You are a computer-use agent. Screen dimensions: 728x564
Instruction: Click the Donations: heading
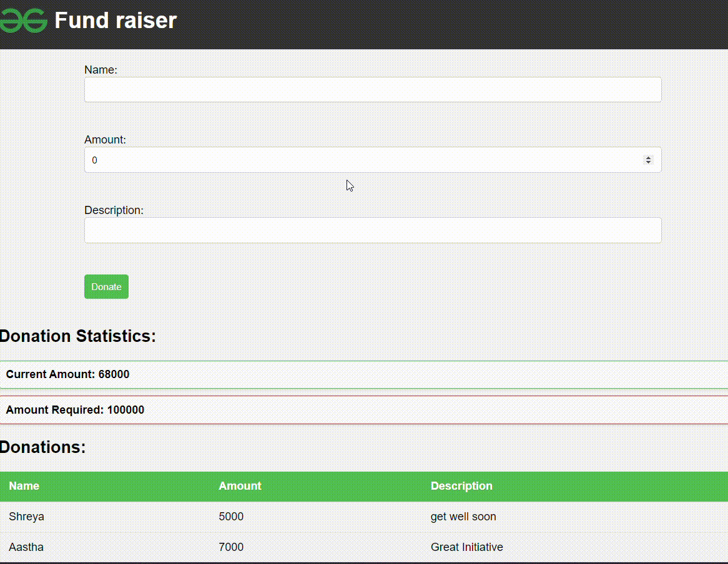42,447
